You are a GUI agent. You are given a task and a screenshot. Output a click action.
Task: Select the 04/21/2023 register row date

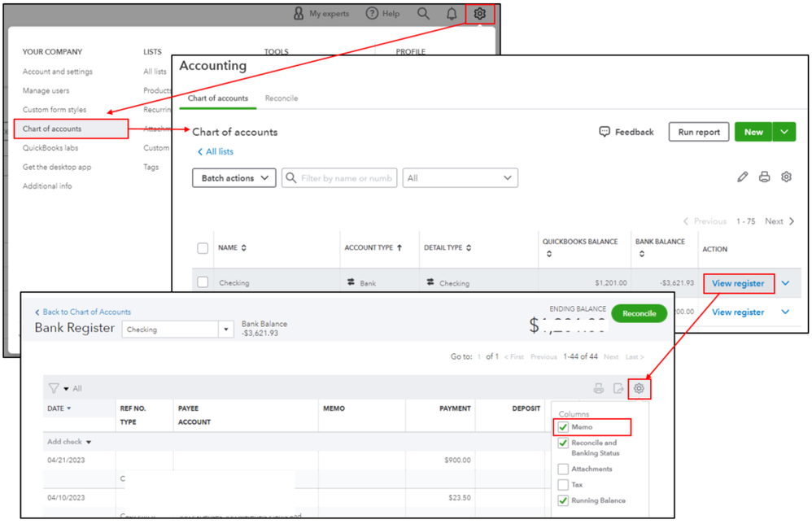[x=66, y=460]
